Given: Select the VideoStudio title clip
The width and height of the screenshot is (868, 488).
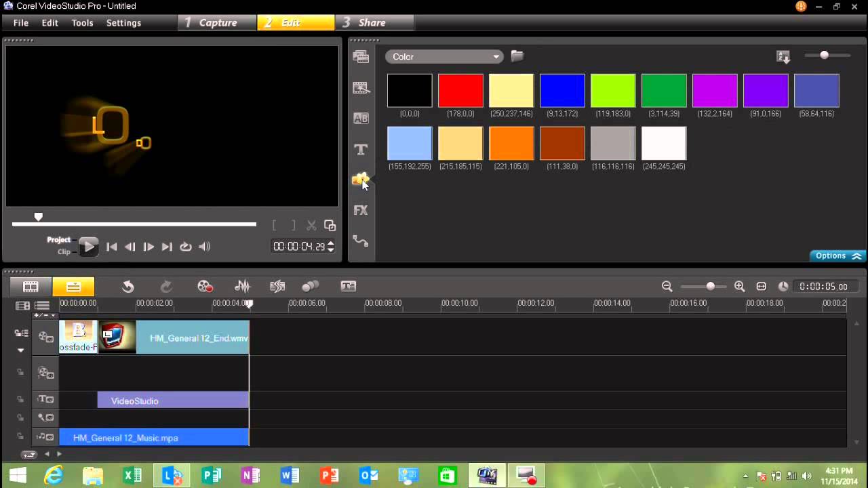Looking at the screenshot, I should [173, 401].
